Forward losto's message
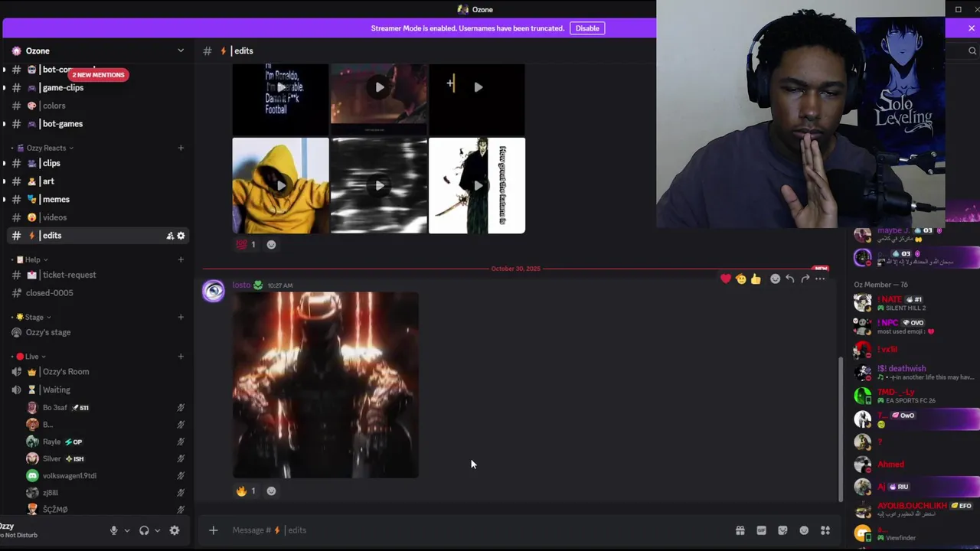This screenshot has width=980, height=551. 805,279
